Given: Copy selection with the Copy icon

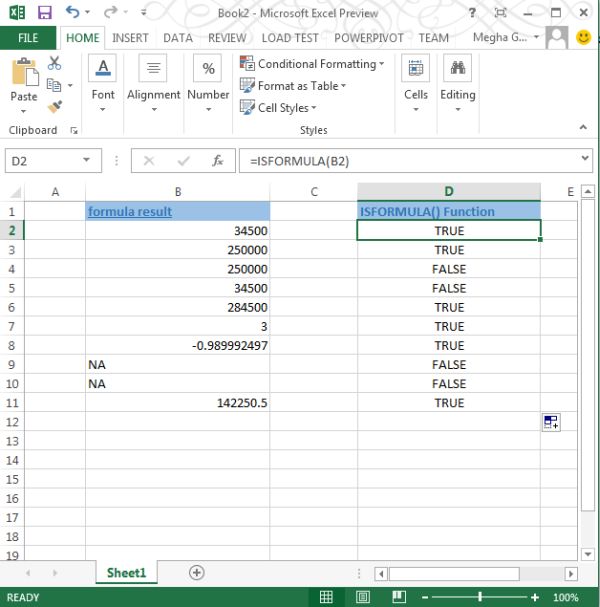Looking at the screenshot, I should click(54, 85).
